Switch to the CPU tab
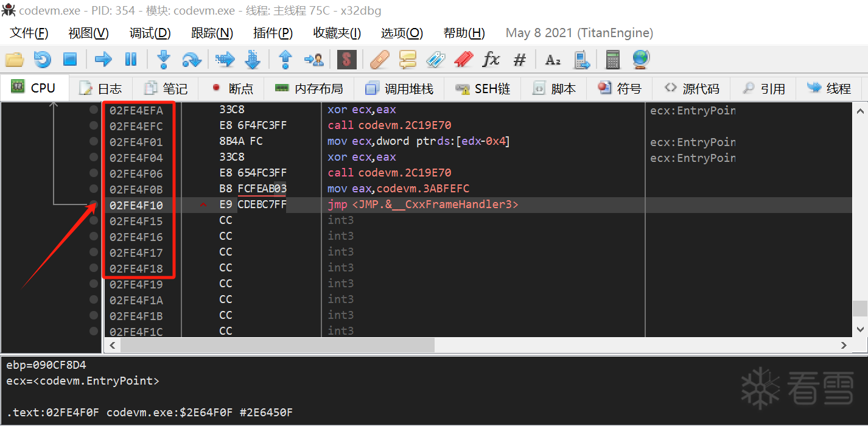 pos(35,88)
